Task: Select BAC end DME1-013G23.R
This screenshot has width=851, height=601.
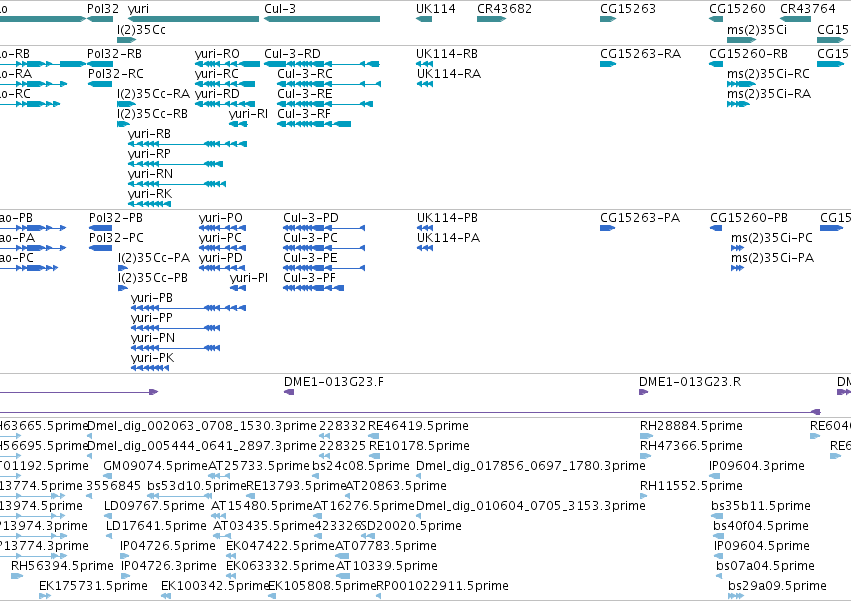Action: point(644,392)
